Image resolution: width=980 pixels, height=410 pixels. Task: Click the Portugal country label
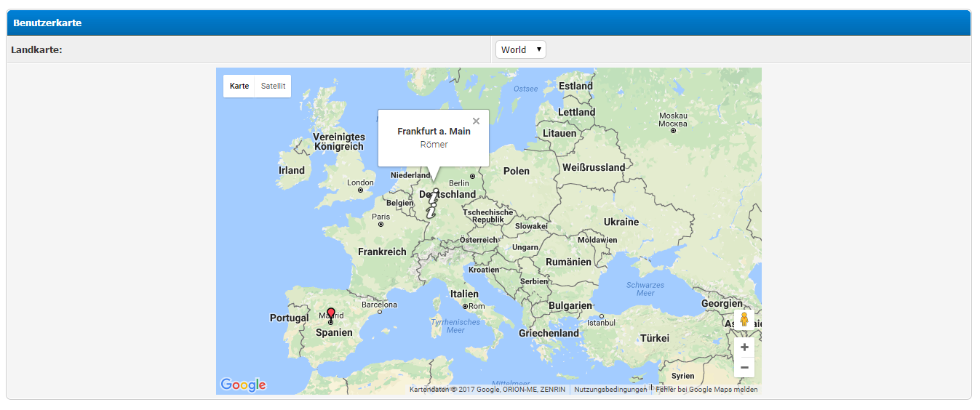(290, 318)
